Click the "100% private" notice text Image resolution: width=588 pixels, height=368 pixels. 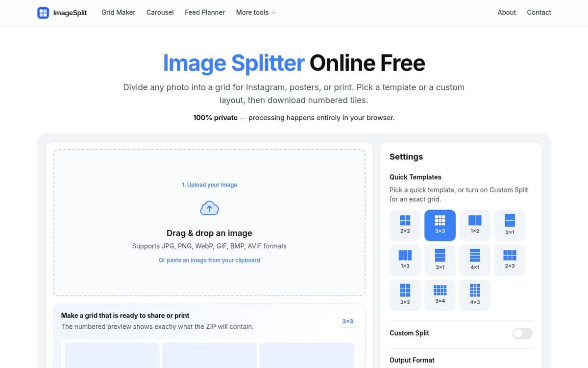coord(215,118)
